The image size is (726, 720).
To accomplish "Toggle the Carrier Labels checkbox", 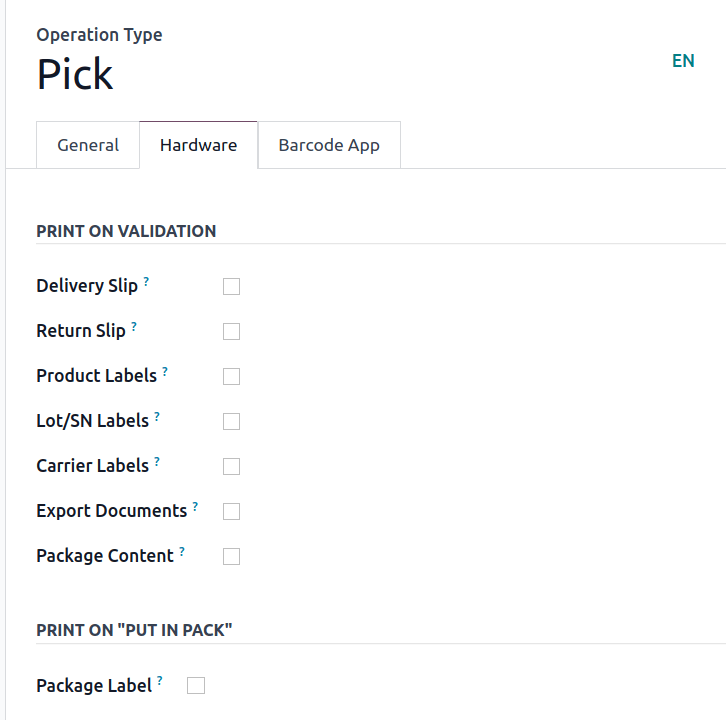I will [x=232, y=467].
